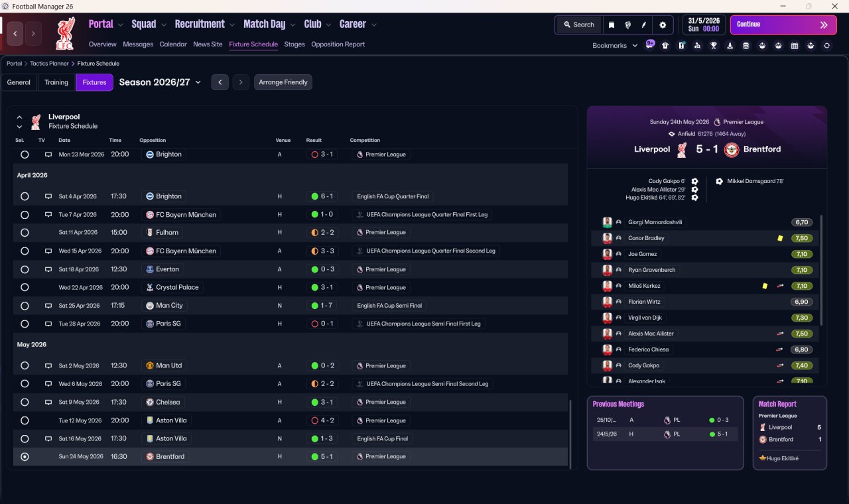Click the substitution icon on Federico Chiesa's row

click(780, 349)
